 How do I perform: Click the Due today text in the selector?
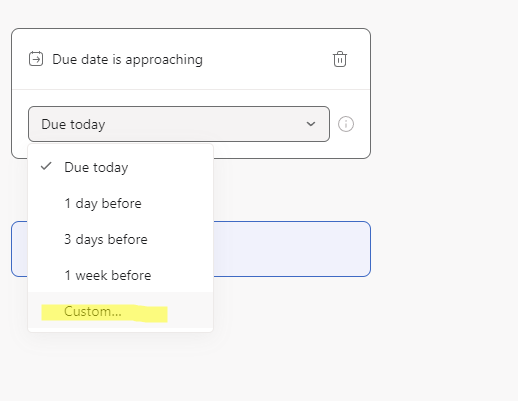[73, 124]
